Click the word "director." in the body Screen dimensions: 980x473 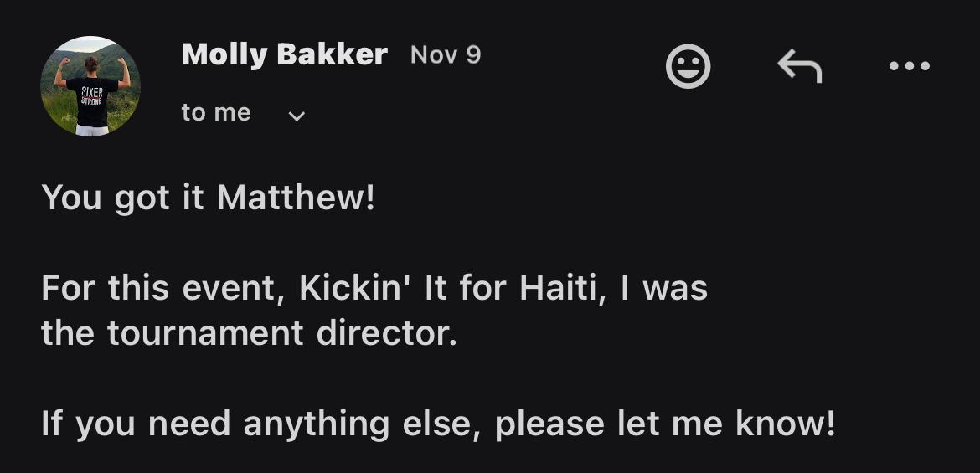point(387,334)
